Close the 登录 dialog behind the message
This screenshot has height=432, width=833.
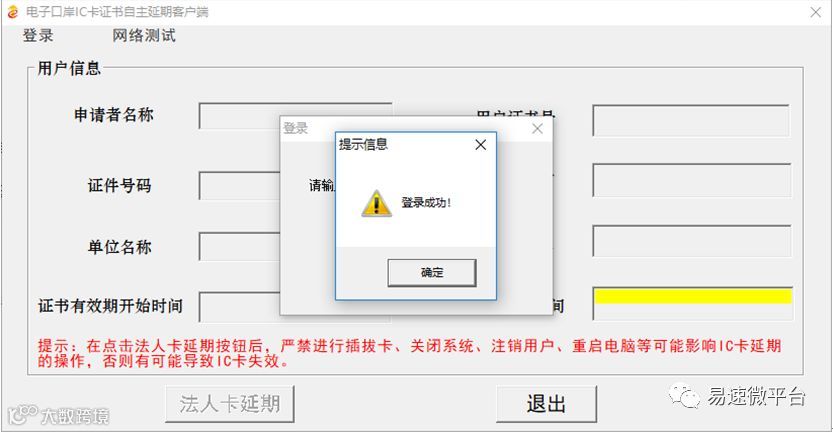point(537,129)
